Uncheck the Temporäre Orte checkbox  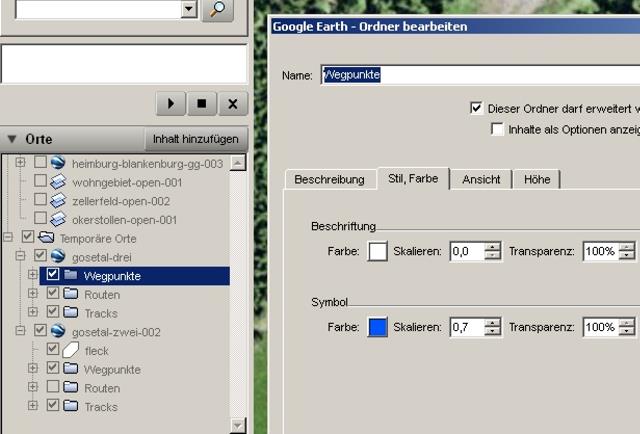click(x=28, y=236)
